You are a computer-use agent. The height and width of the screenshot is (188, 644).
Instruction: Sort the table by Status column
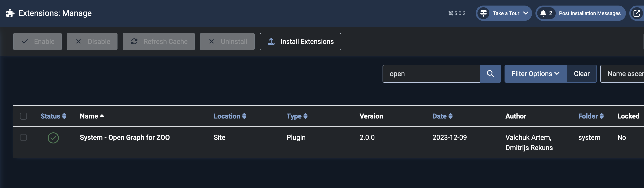(53, 116)
